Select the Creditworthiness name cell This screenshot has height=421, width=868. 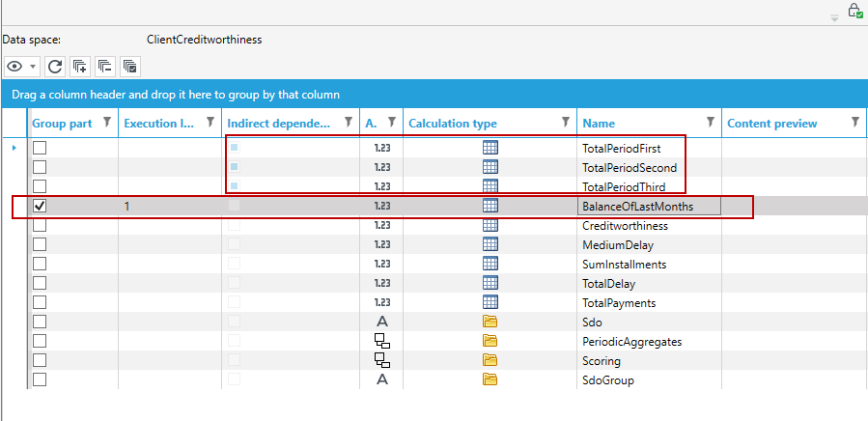[x=649, y=226]
